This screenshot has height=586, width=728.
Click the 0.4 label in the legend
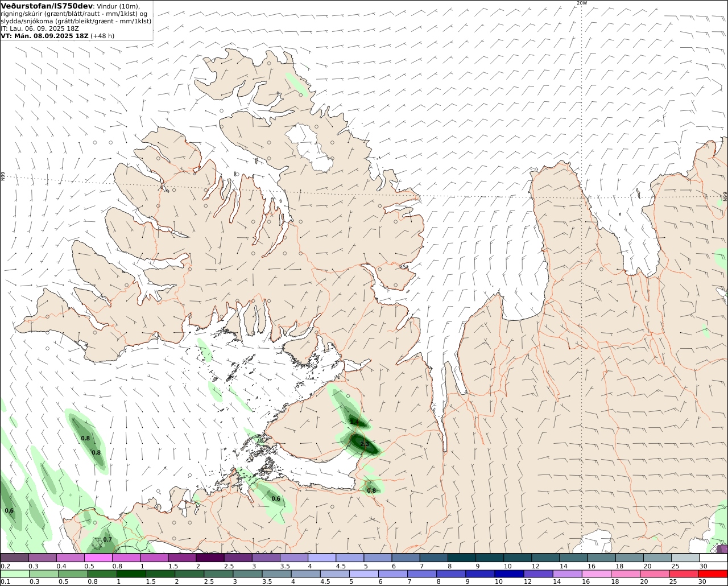pyautogui.click(x=61, y=566)
